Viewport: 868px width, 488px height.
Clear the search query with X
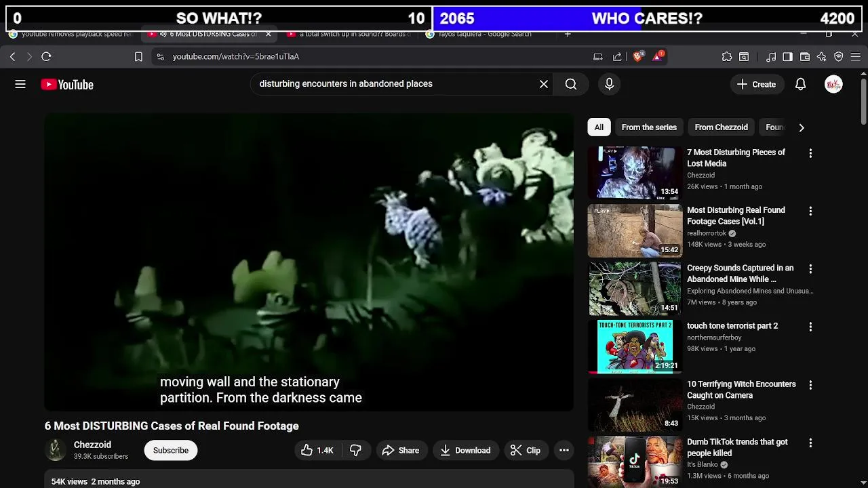point(544,84)
